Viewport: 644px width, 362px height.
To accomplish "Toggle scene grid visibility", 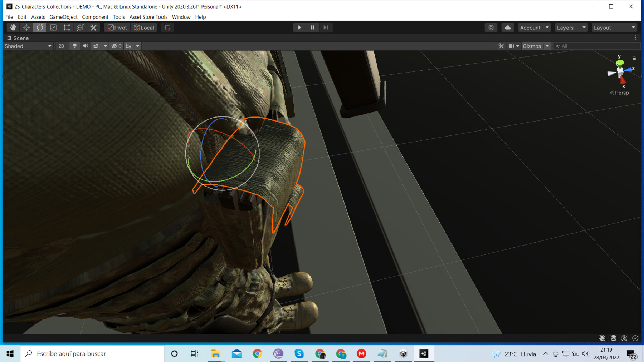I will pos(128,46).
